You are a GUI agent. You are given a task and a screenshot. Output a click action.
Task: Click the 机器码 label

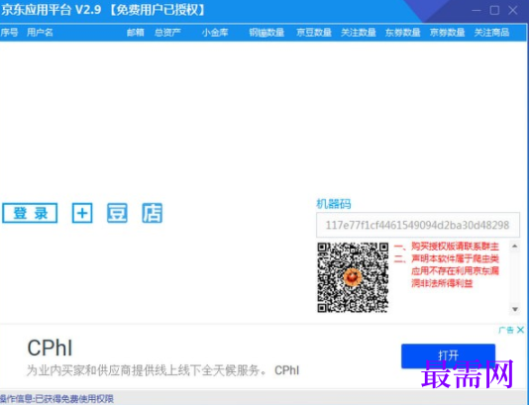(x=334, y=204)
